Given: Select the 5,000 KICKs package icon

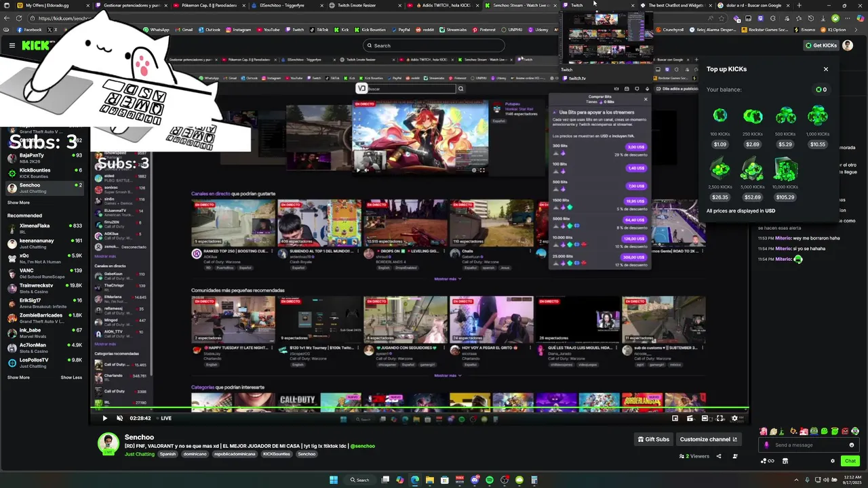Looking at the screenshot, I should tap(752, 169).
